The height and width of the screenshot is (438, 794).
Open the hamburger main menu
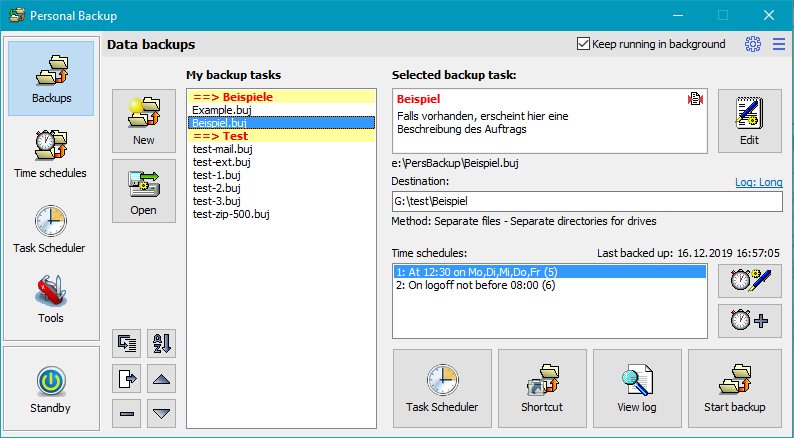point(779,44)
